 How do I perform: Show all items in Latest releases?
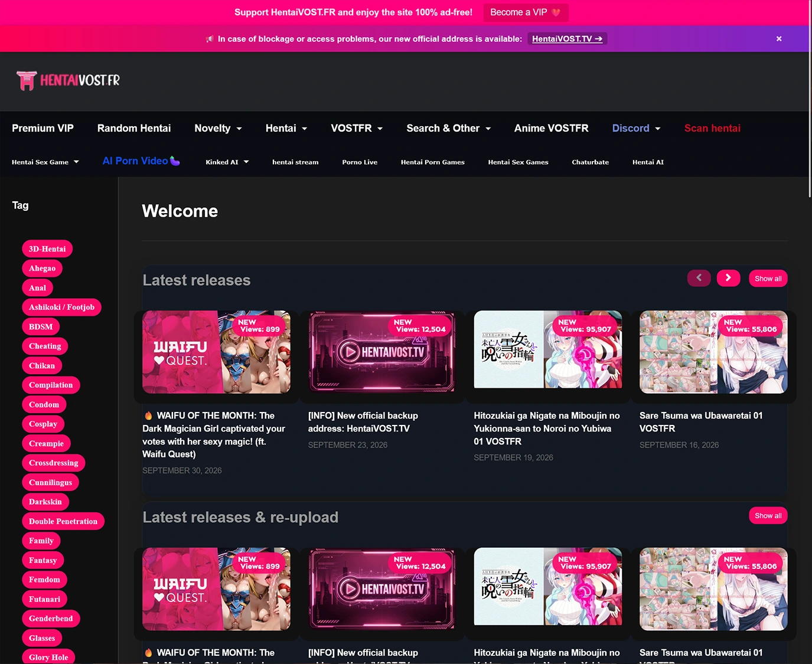768,279
